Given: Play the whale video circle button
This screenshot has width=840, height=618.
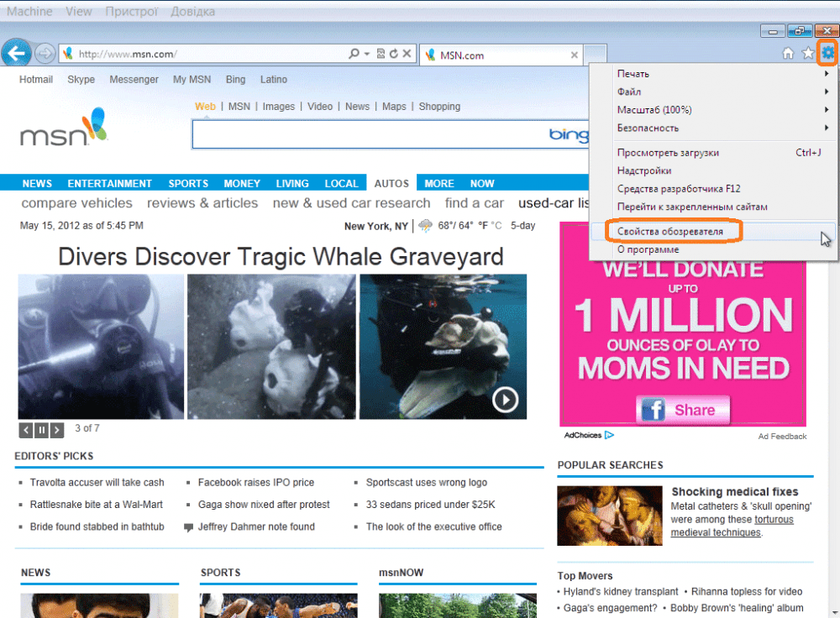Looking at the screenshot, I should (x=505, y=400).
